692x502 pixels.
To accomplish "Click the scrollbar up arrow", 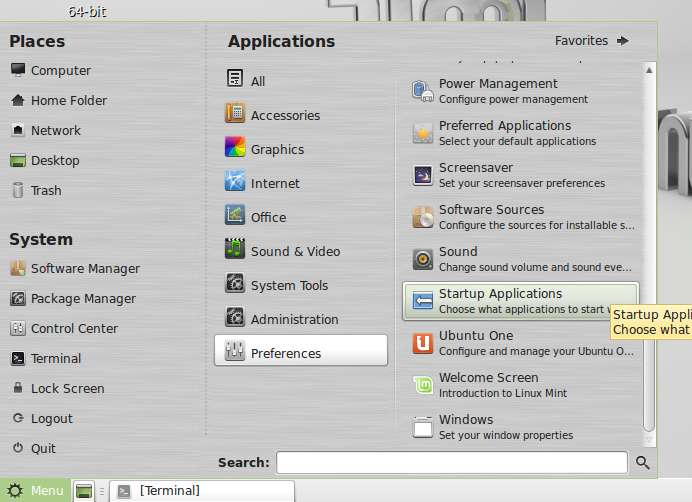I will [x=649, y=70].
